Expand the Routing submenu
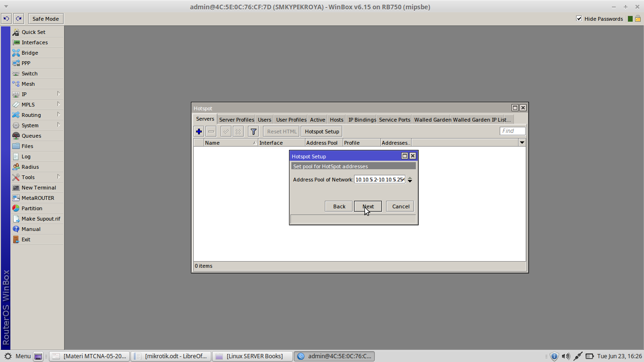 [x=58, y=115]
